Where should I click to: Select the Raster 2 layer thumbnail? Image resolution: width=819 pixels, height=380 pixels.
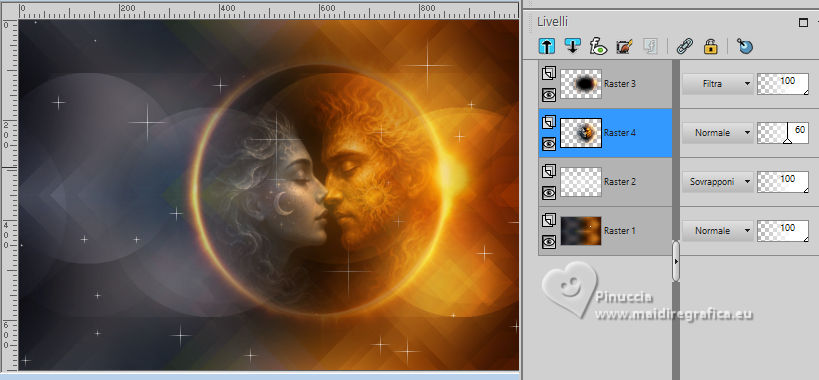point(581,182)
